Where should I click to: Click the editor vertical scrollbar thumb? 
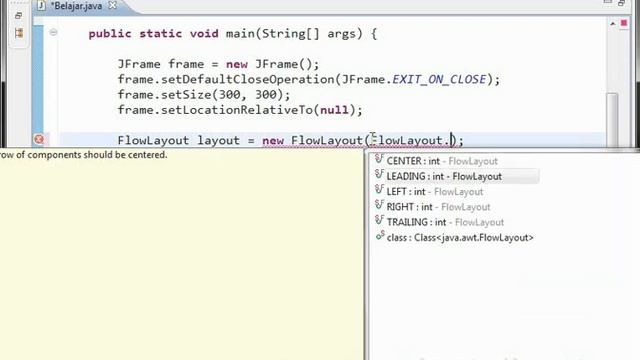(612, 119)
